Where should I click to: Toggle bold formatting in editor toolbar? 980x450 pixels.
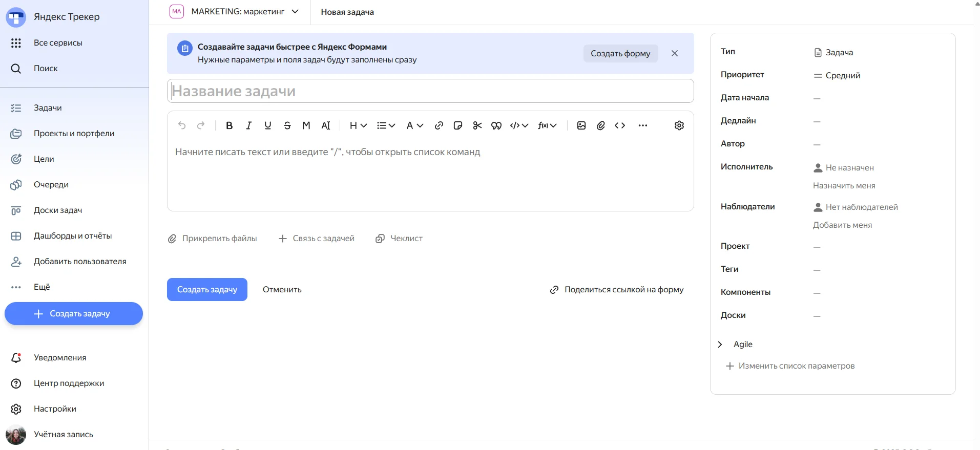tap(230, 125)
